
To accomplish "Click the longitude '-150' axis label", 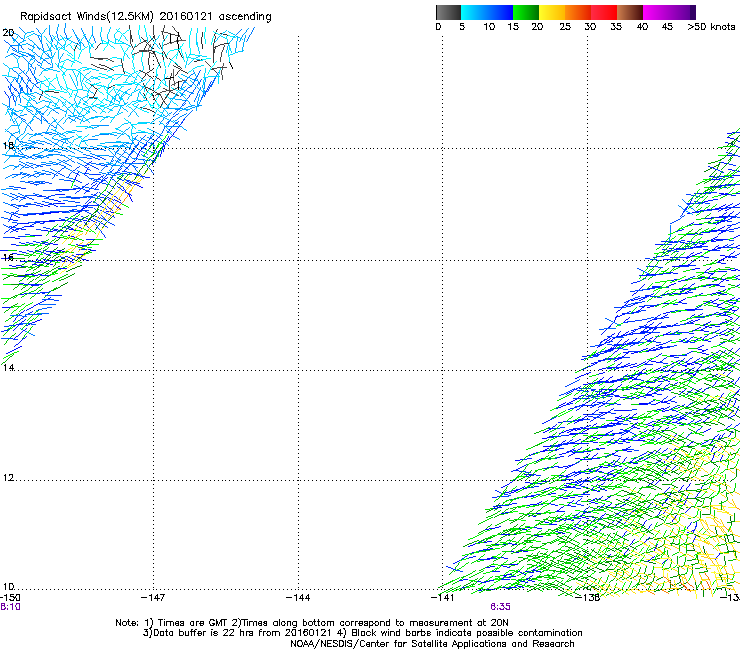I will pyautogui.click(x=9, y=597).
